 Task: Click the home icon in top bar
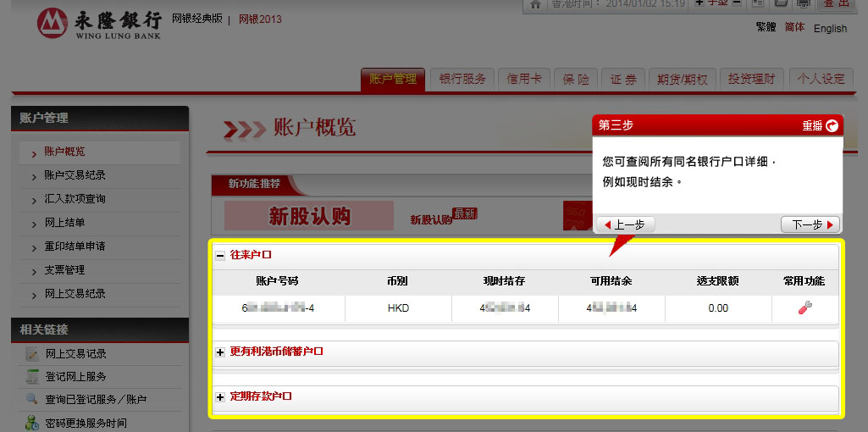[534, 4]
